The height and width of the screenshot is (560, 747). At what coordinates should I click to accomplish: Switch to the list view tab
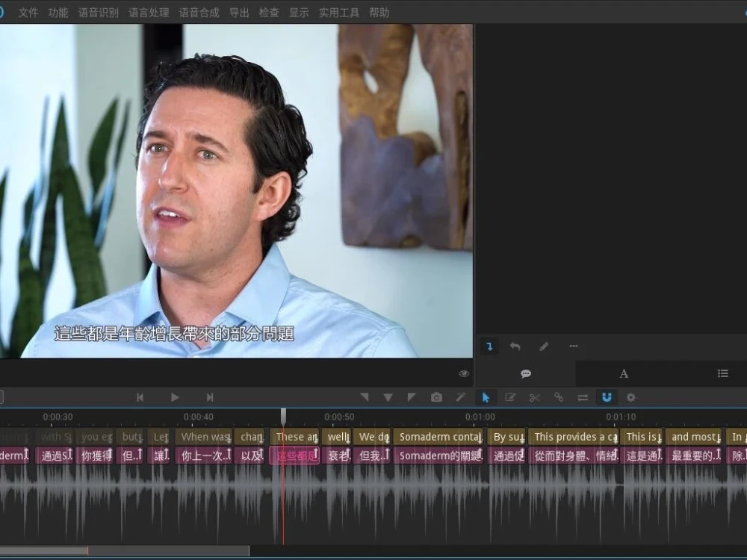pyautogui.click(x=722, y=374)
